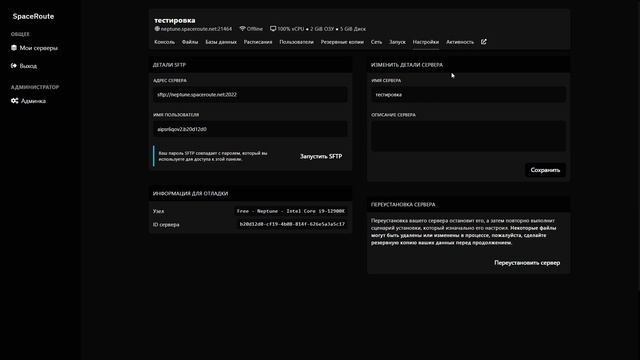Click the logout arrow icon beside Выход
640x360 pixels.
14,66
